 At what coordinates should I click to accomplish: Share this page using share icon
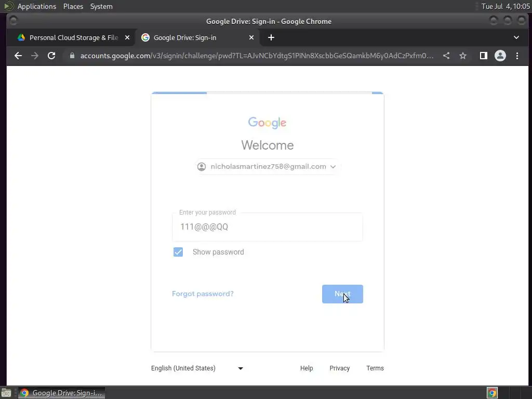(x=446, y=56)
